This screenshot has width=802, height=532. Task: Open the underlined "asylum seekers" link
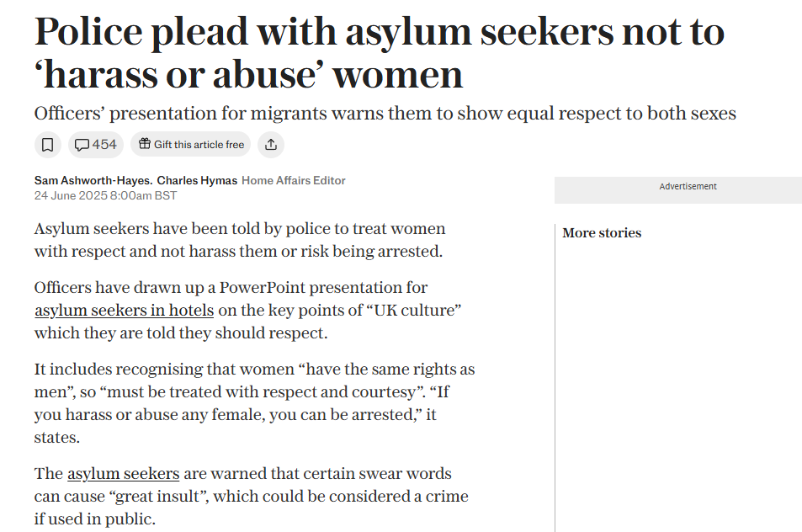coord(123,474)
